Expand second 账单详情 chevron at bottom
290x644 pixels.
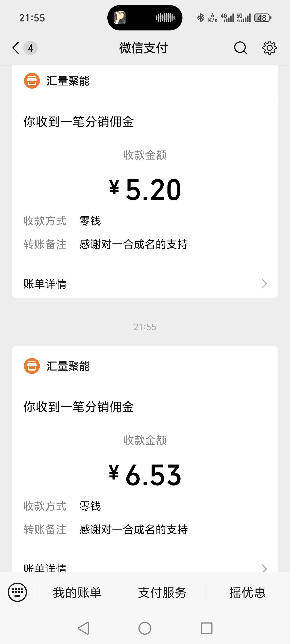click(x=264, y=568)
